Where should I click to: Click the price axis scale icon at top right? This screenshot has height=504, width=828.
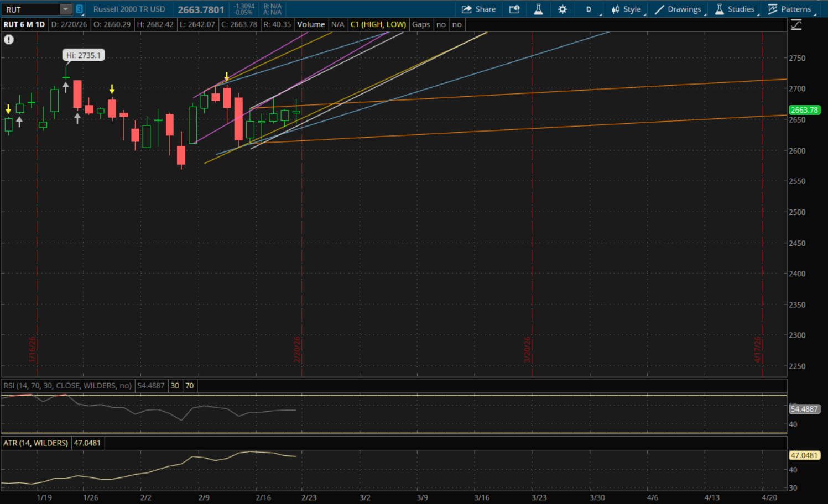[x=796, y=25]
